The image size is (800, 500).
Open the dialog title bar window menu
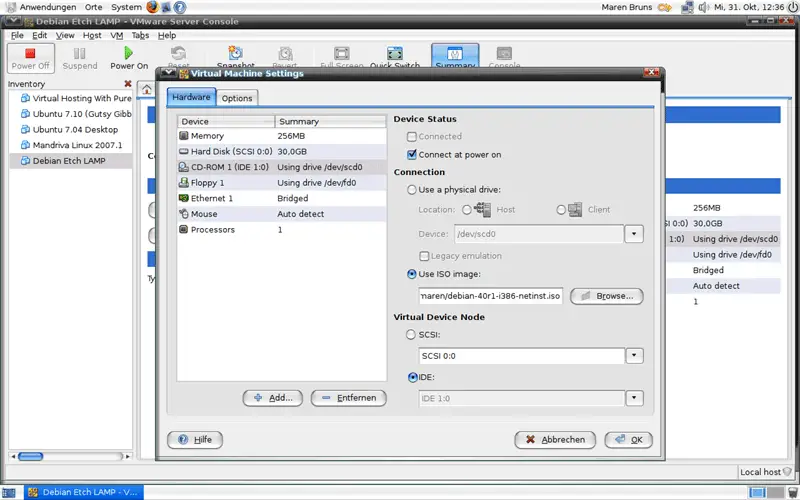(168, 73)
